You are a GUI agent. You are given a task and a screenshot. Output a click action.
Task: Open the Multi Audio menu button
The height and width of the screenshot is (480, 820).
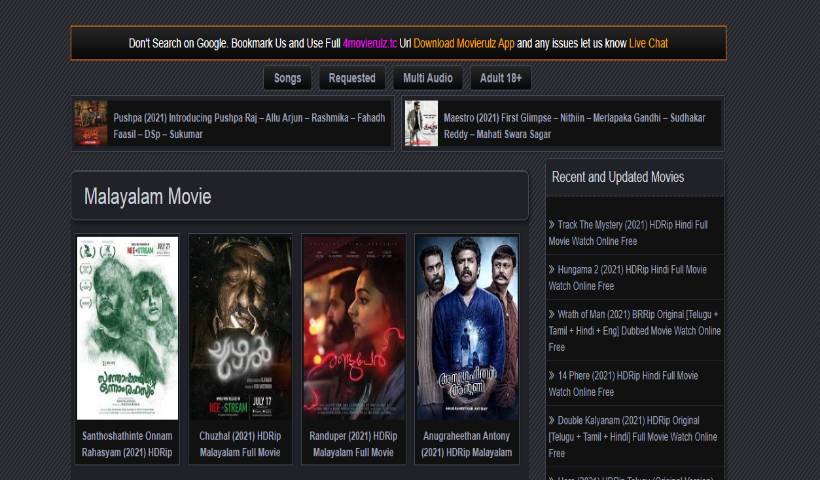coord(427,78)
